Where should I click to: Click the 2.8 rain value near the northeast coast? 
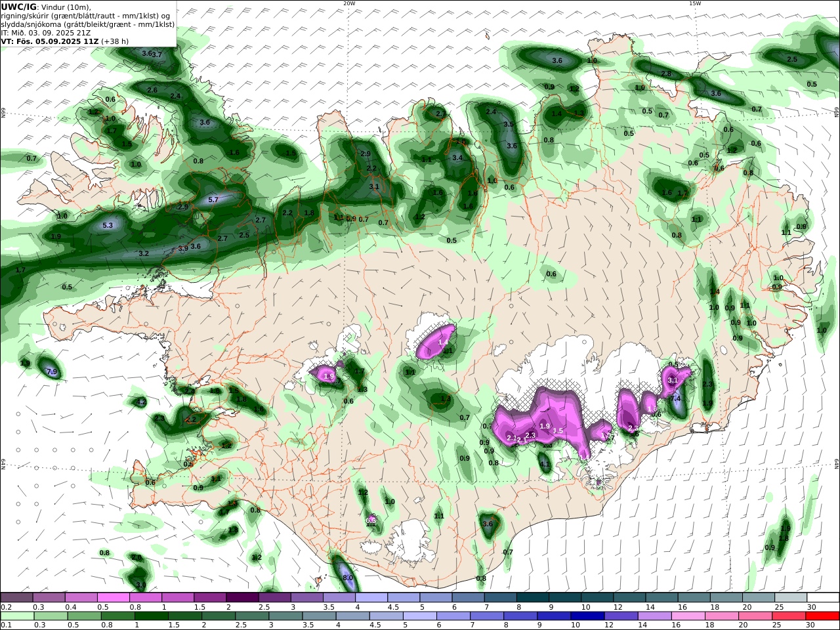tap(666, 74)
